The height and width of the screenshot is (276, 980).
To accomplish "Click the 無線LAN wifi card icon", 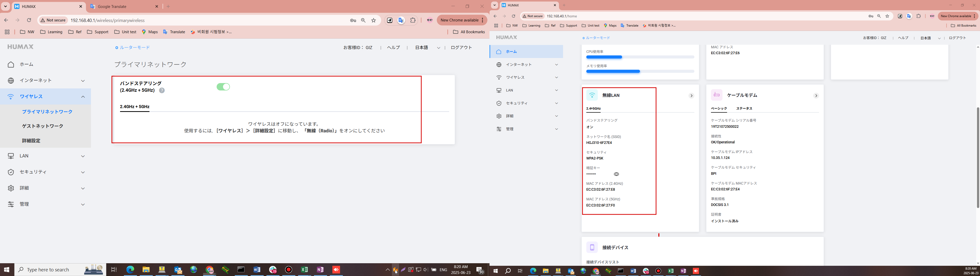I will click(592, 95).
